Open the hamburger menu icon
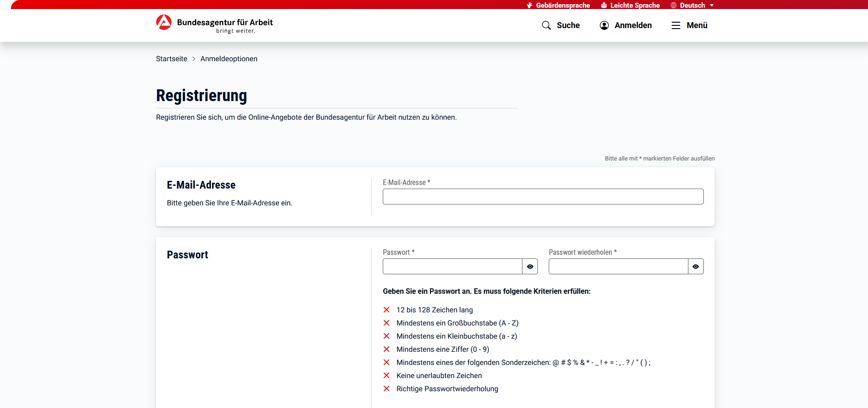 click(676, 25)
